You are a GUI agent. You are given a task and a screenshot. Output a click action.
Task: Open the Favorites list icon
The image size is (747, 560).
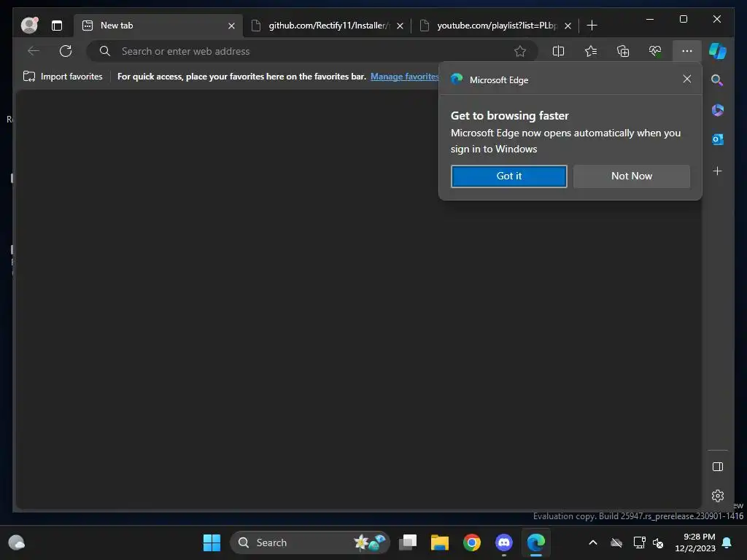pos(591,51)
